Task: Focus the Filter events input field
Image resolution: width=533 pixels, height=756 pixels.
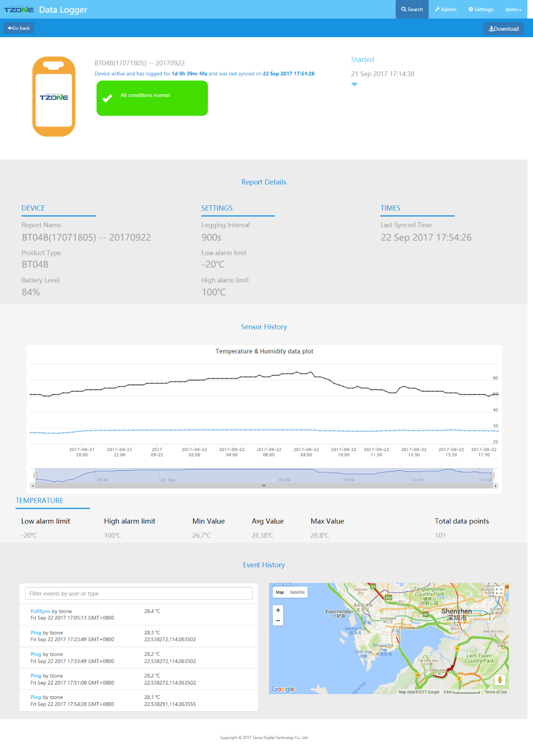Action: (x=139, y=593)
